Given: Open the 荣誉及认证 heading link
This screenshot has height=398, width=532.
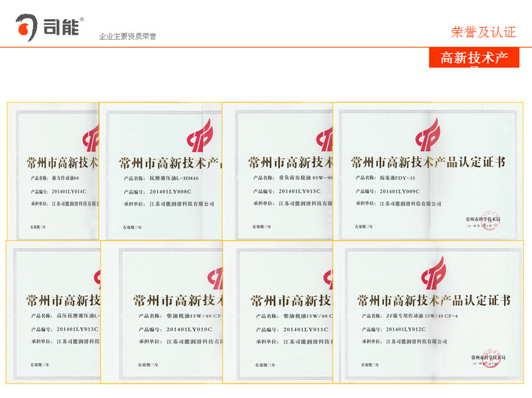Looking at the screenshot, I should [x=483, y=32].
